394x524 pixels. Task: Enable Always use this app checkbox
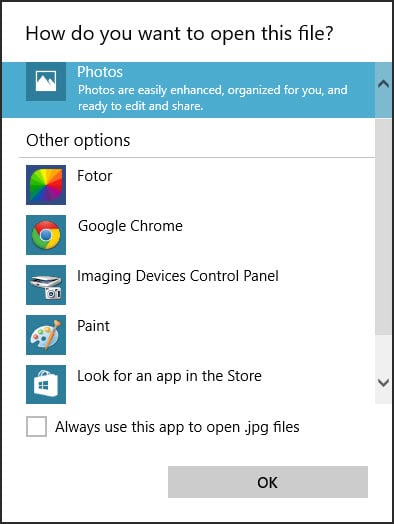(x=36, y=426)
